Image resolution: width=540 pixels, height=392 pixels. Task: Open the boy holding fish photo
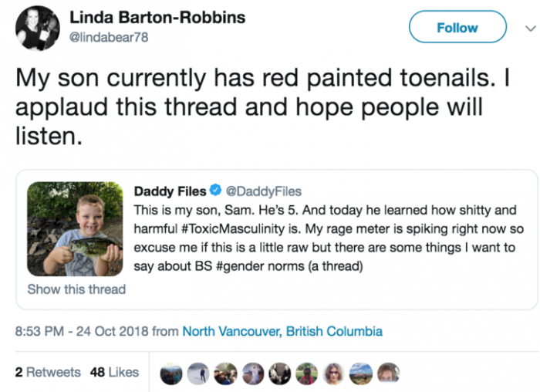click(75, 228)
